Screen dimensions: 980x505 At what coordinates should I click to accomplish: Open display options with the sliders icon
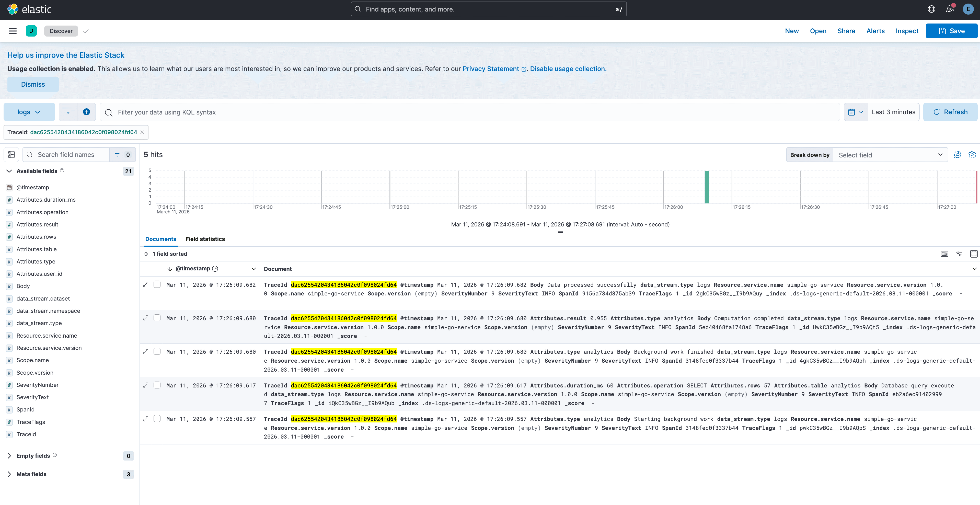point(959,254)
